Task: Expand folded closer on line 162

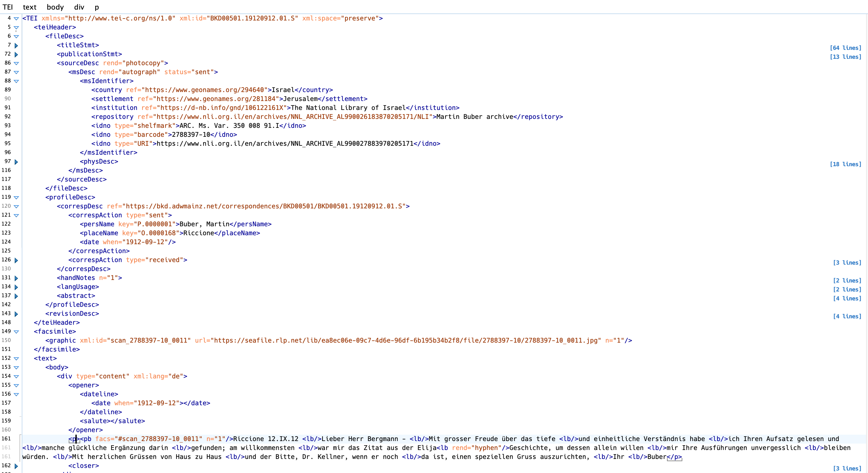Action: click(x=16, y=466)
